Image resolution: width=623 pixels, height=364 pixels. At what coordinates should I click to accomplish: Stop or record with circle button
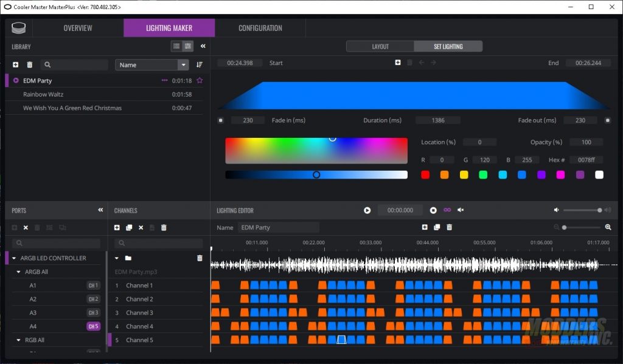[x=433, y=210]
